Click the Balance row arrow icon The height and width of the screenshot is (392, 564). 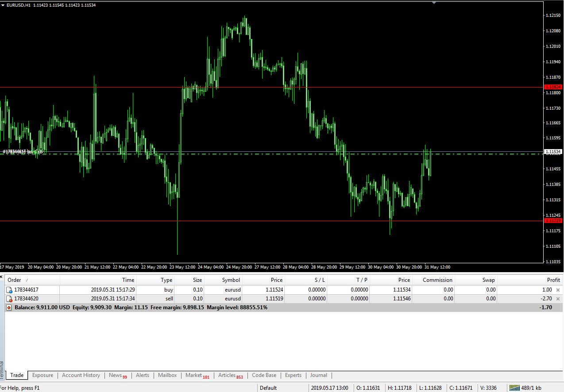coord(9,307)
